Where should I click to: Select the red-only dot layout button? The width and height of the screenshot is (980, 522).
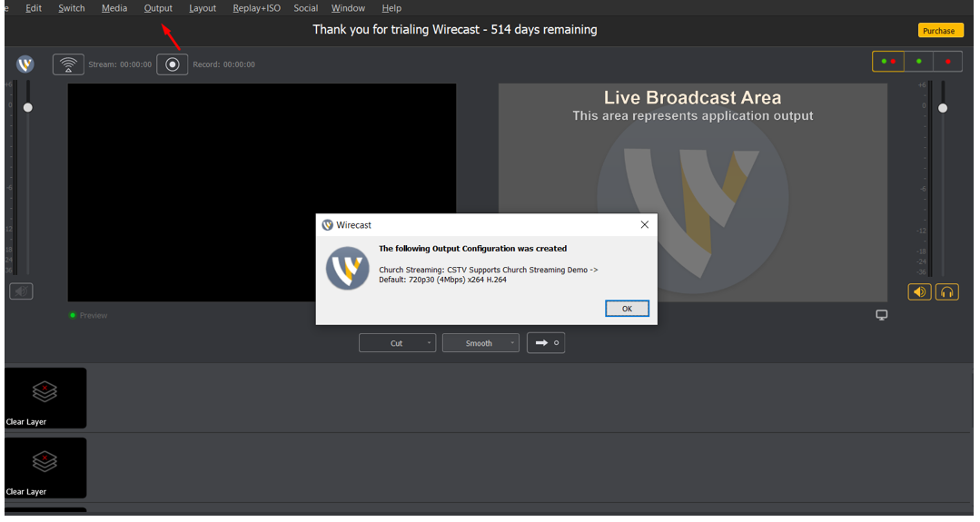[x=947, y=62]
